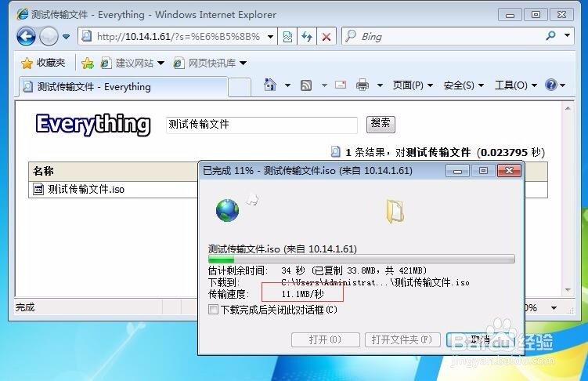
Task: Click the Everything search text field
Action: point(262,125)
